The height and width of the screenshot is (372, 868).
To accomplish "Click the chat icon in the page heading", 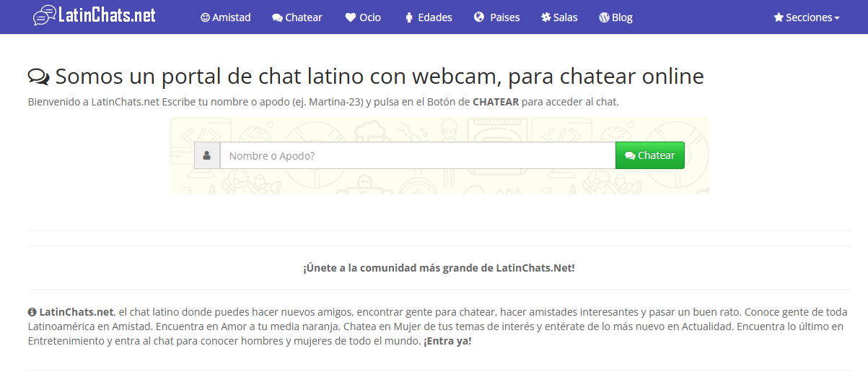I will 39,75.
